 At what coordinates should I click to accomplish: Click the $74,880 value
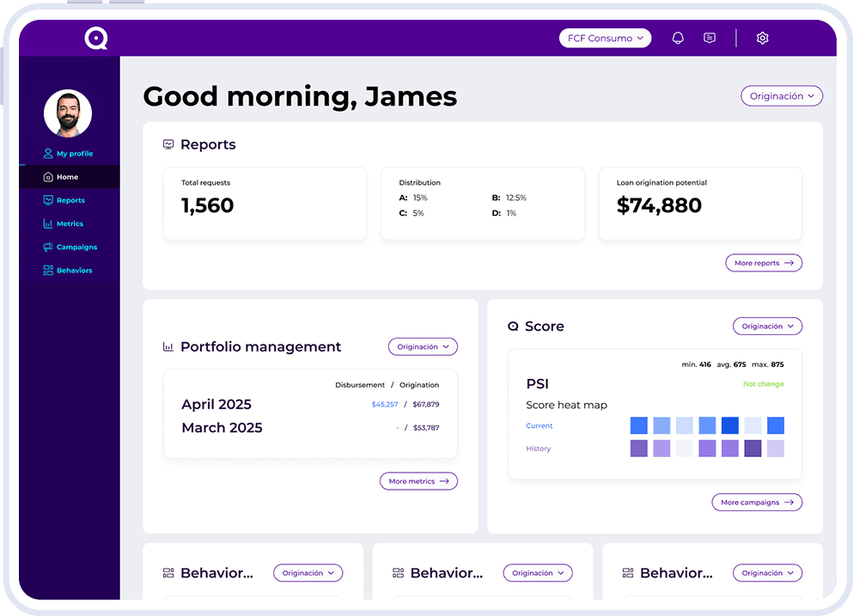pos(659,205)
